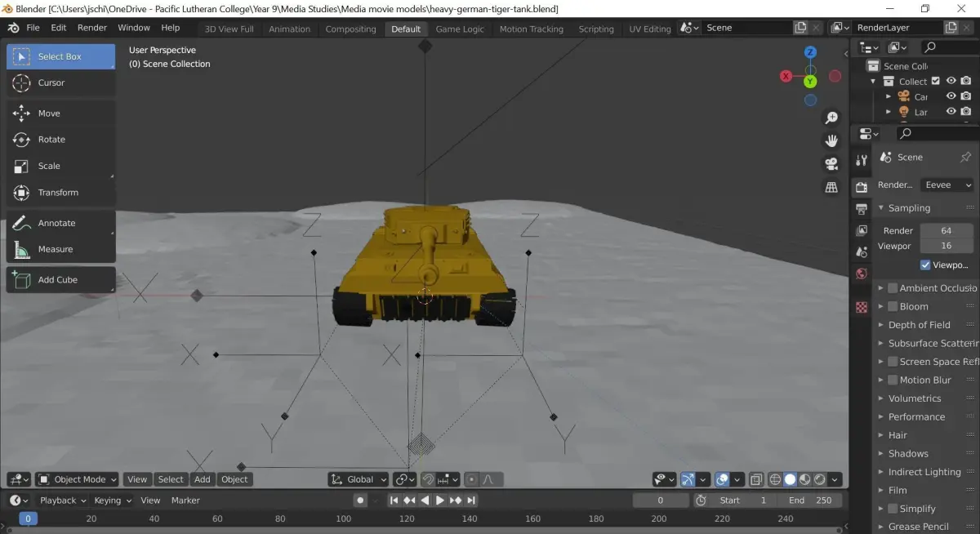This screenshot has width=980, height=534.
Task: Play the animation forward
Action: click(x=440, y=501)
